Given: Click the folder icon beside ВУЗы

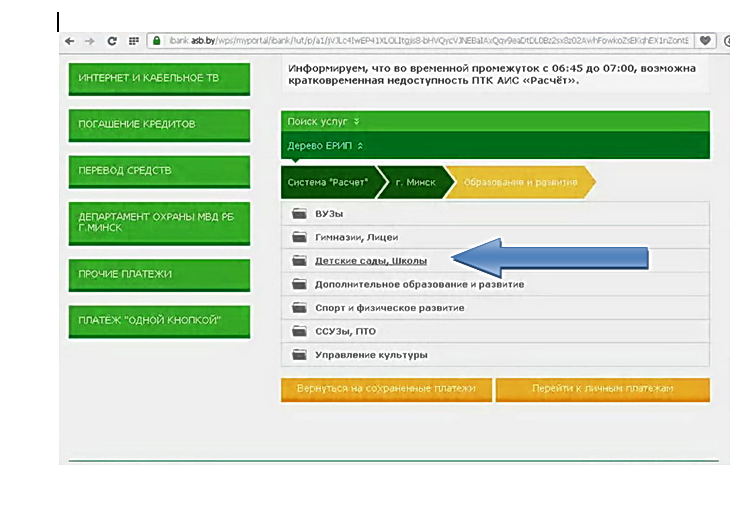Looking at the screenshot, I should click(299, 214).
